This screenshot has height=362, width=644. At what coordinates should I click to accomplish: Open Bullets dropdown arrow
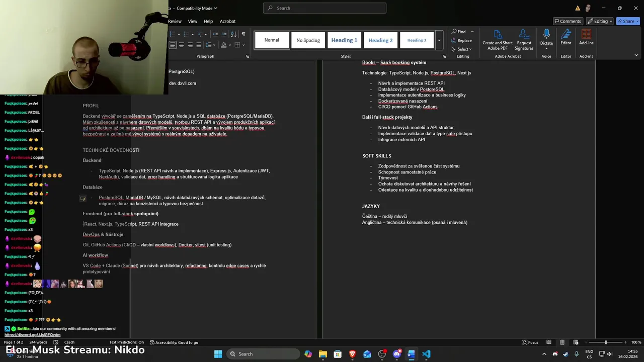point(178,34)
